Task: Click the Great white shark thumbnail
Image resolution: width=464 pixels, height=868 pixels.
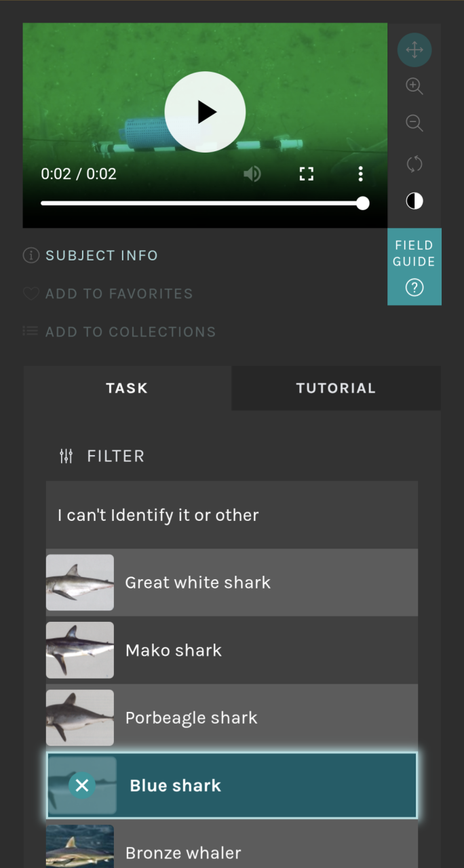Action: click(80, 583)
